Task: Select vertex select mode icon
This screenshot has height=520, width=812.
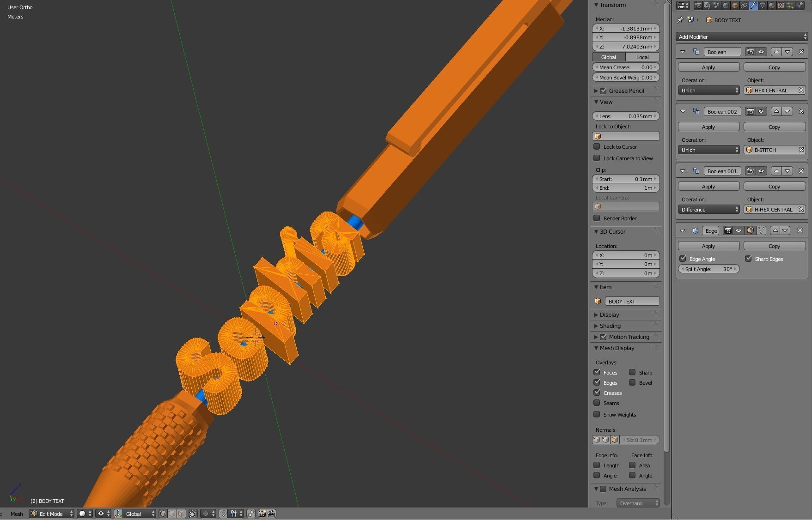Action: (163, 514)
